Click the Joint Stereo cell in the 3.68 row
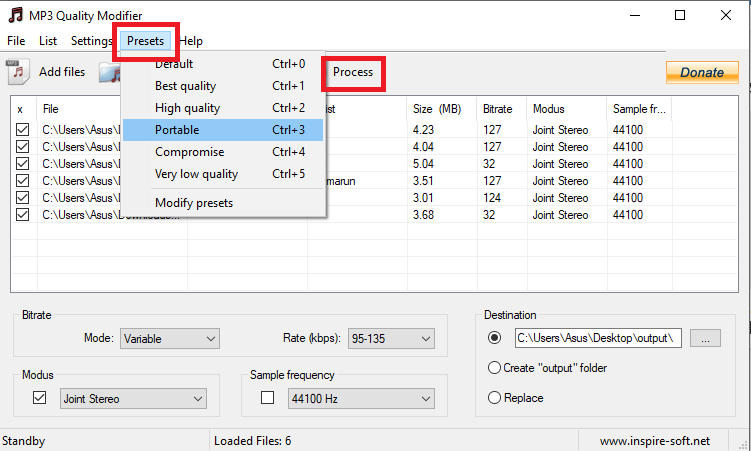Screen dimensions: 751x451 [x=560, y=215]
